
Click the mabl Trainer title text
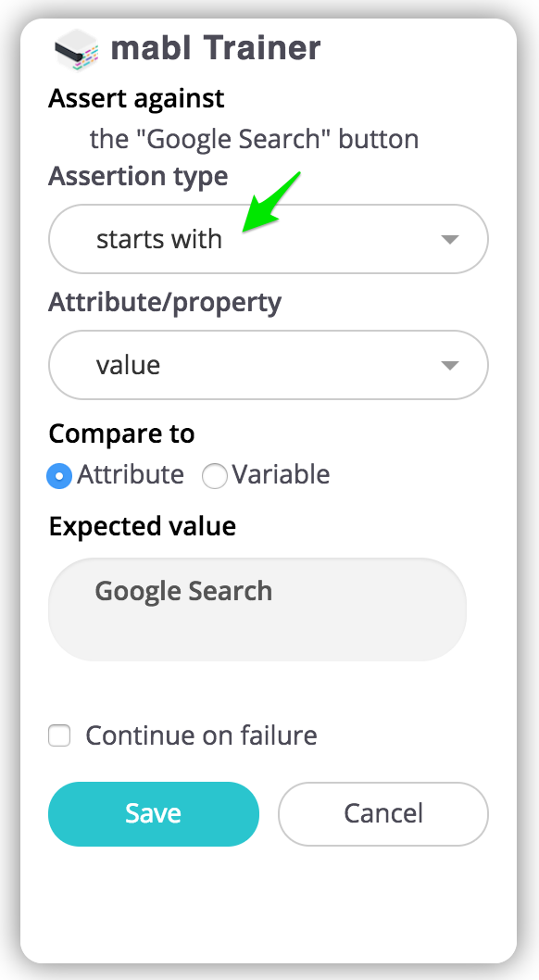tap(216, 48)
